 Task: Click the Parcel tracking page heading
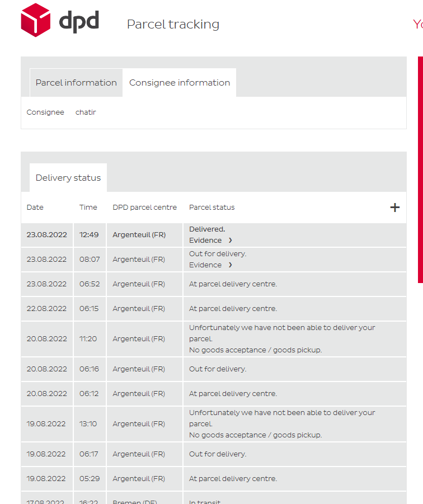point(173,25)
